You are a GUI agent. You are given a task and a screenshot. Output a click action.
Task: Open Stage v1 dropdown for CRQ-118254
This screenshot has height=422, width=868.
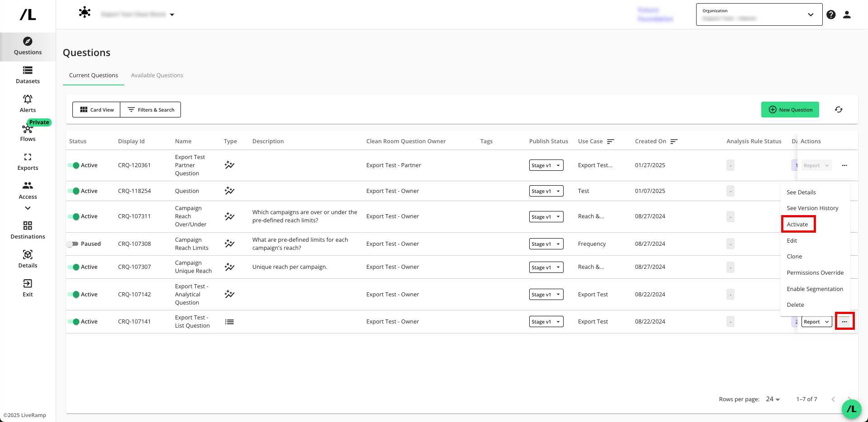pos(546,191)
